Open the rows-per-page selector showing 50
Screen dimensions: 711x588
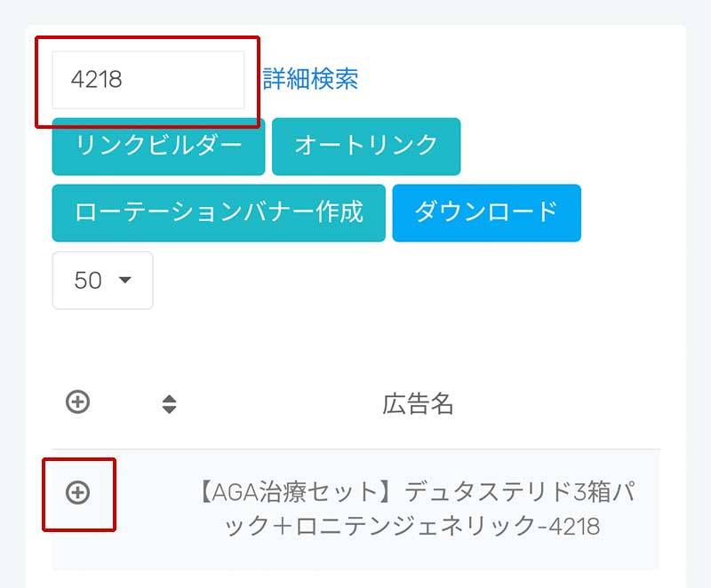click(x=102, y=281)
